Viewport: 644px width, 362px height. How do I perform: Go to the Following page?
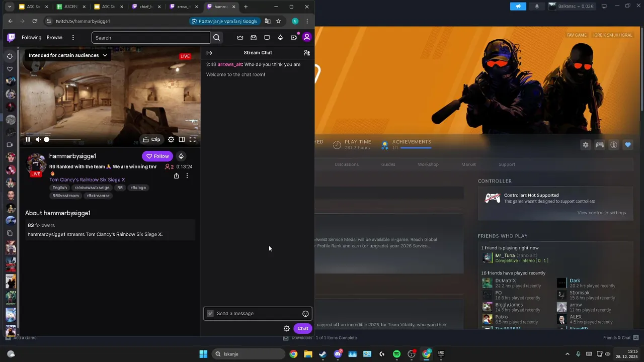pyautogui.click(x=31, y=38)
